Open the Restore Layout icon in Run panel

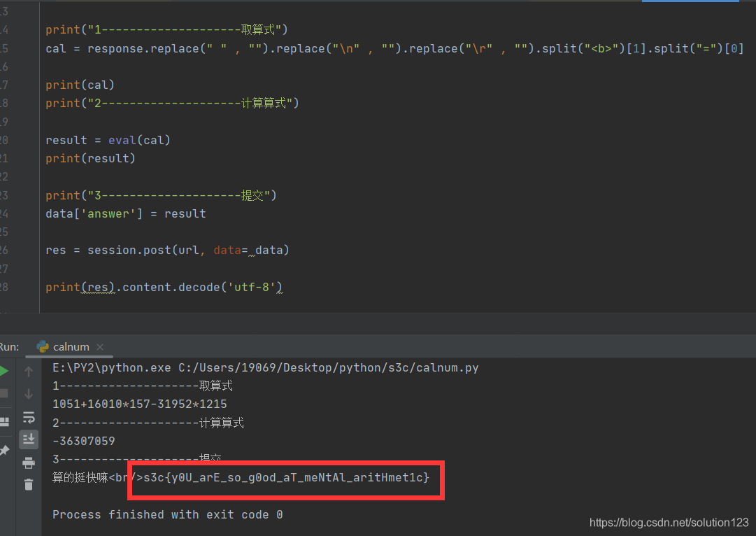coord(4,422)
